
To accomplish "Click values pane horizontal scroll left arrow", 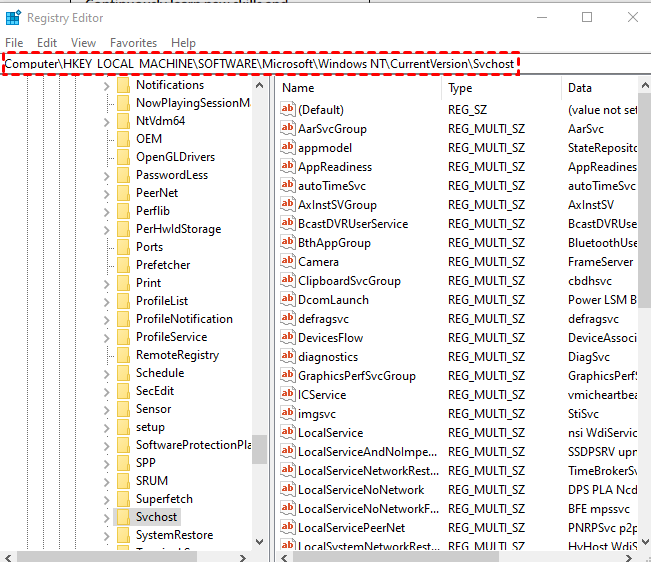I will coord(284,557).
